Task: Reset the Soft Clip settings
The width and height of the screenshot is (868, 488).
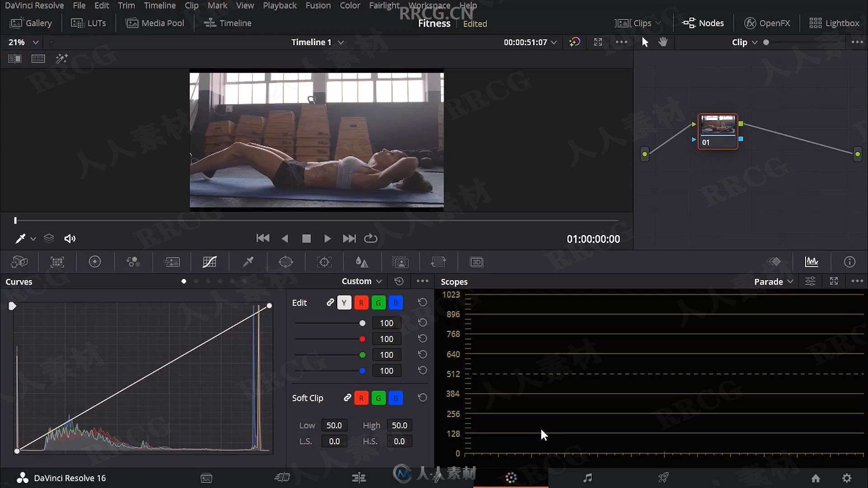Action: [x=423, y=398]
